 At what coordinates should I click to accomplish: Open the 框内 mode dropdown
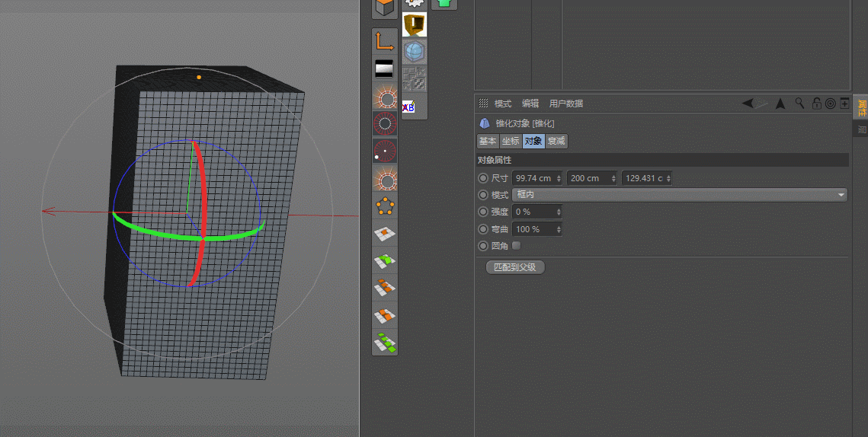pyautogui.click(x=680, y=195)
